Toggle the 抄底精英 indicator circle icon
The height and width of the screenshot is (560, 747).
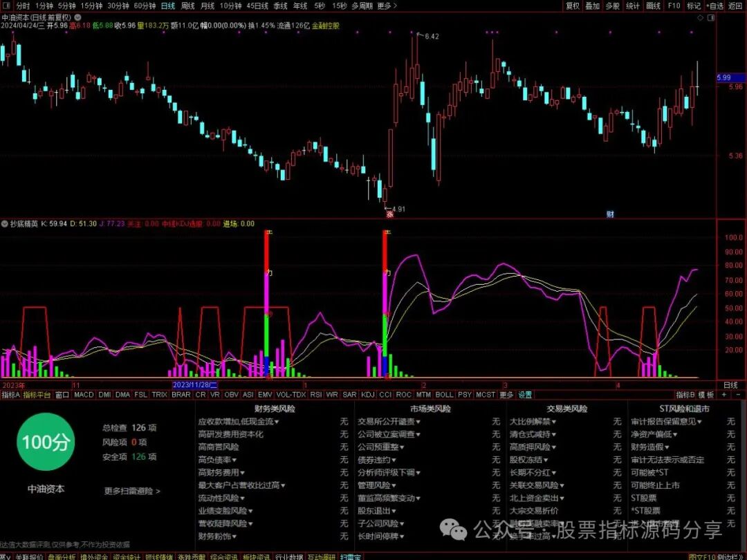[5, 223]
